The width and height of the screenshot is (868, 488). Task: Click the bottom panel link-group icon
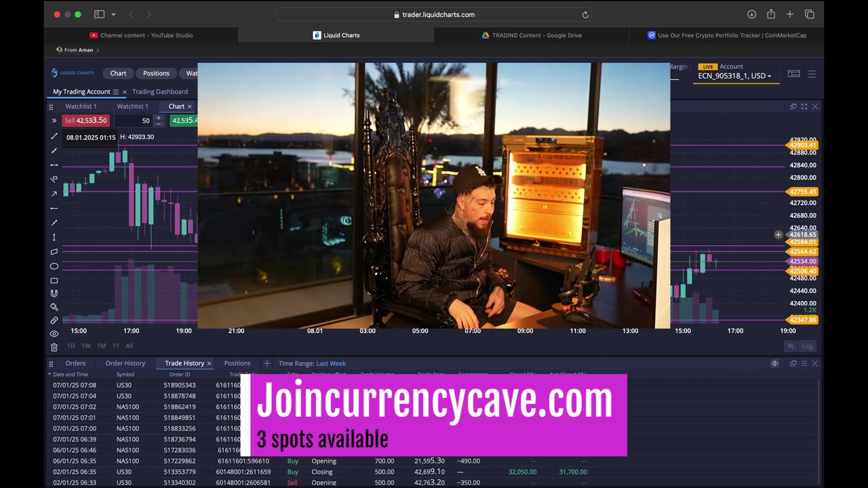tap(774, 363)
